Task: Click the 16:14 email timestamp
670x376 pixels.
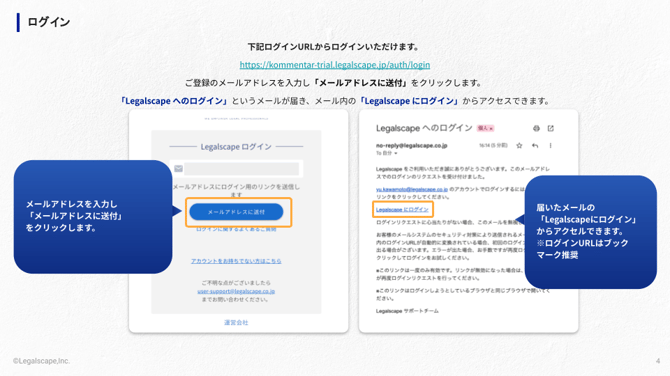Action: click(493, 146)
